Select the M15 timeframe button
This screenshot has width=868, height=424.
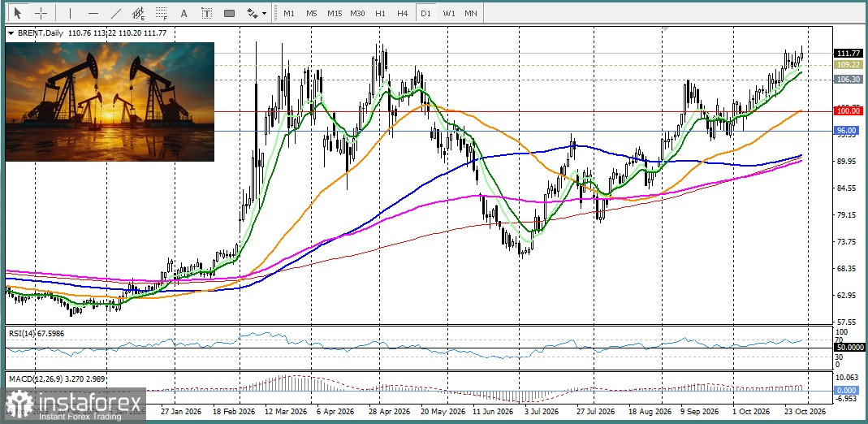pyautogui.click(x=335, y=13)
